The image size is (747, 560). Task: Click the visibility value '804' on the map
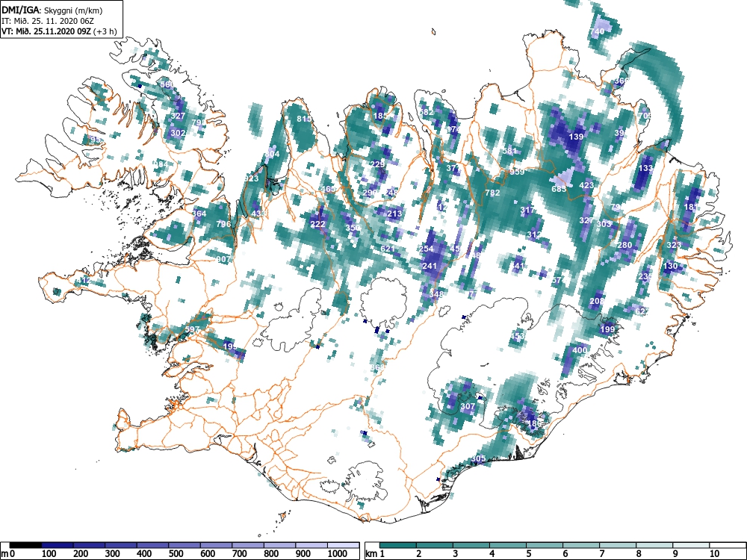(272, 154)
